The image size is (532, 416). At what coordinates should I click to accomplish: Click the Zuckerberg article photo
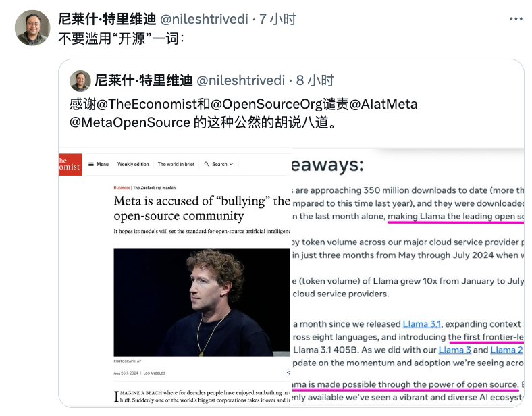(202, 302)
